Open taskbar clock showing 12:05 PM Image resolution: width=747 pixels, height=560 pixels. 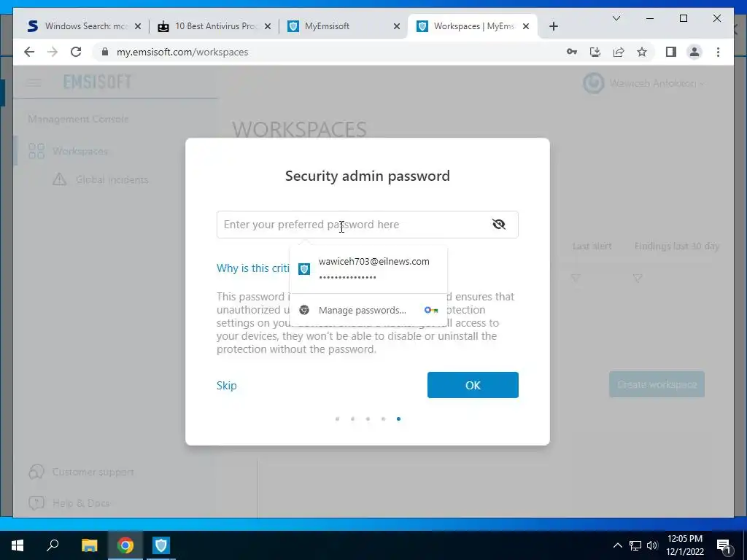click(684, 545)
